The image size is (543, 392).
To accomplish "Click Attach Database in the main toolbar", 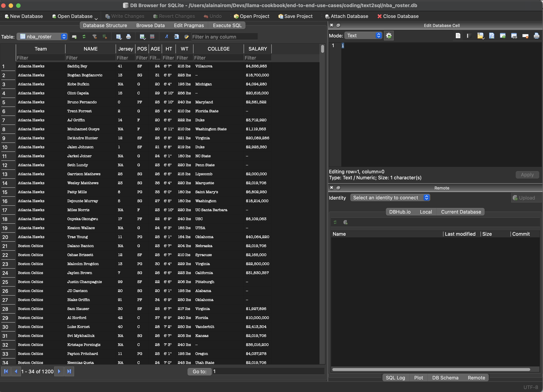I will [x=346, y=16].
